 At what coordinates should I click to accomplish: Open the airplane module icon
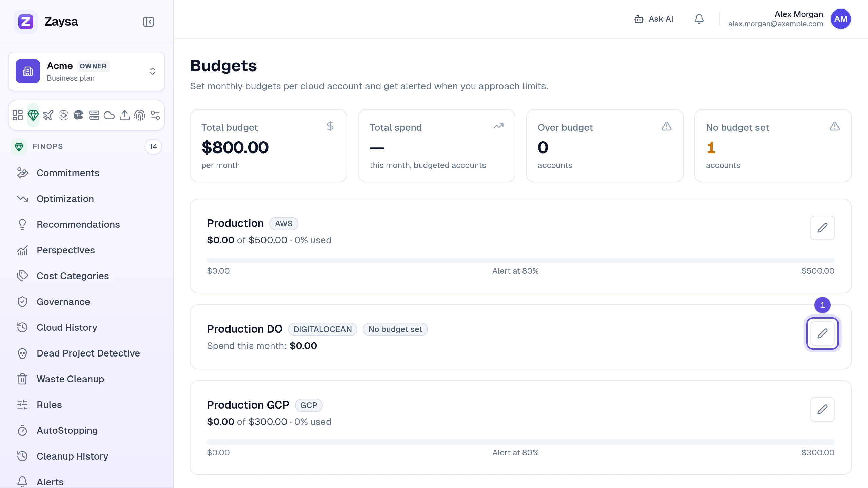(48, 115)
